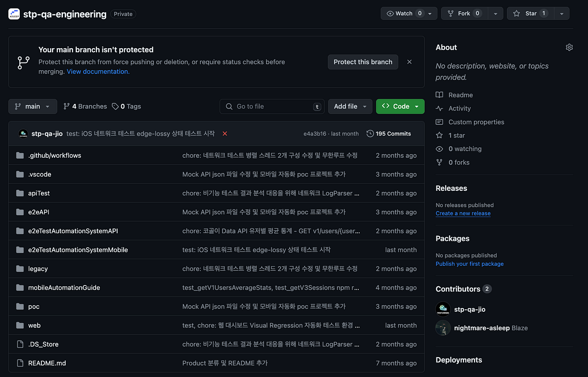The image size is (588, 377).
Task: Click the .vscode folder icon
Action: [20, 174]
